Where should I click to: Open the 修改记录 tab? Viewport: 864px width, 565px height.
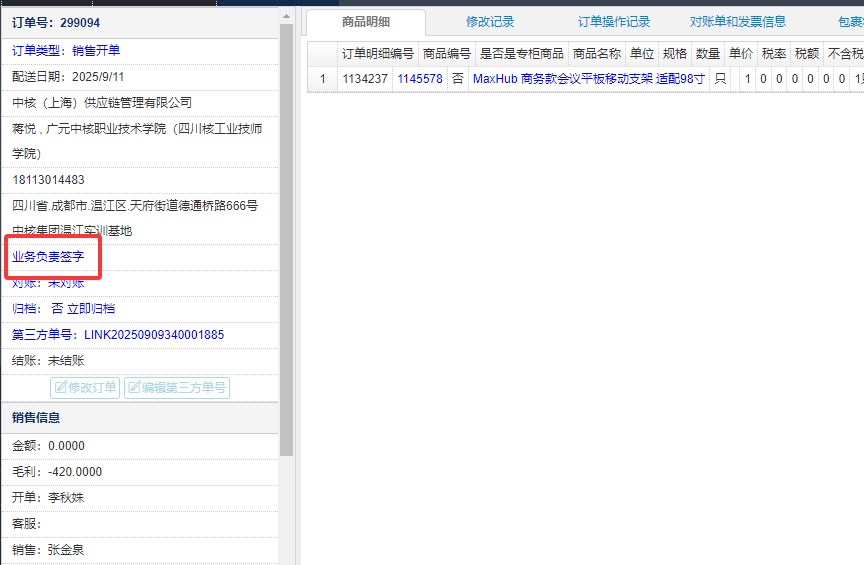490,21
